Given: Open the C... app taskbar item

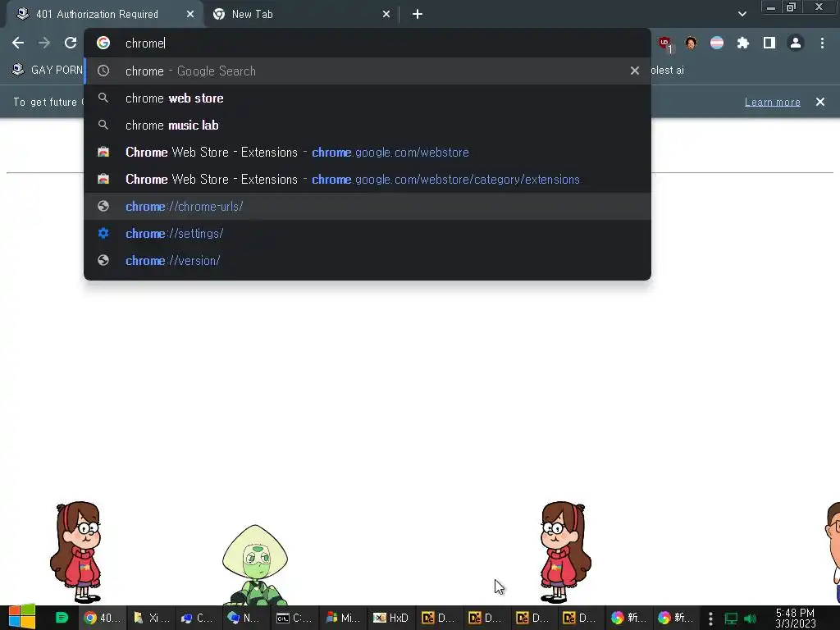Looking at the screenshot, I should coord(198,618).
